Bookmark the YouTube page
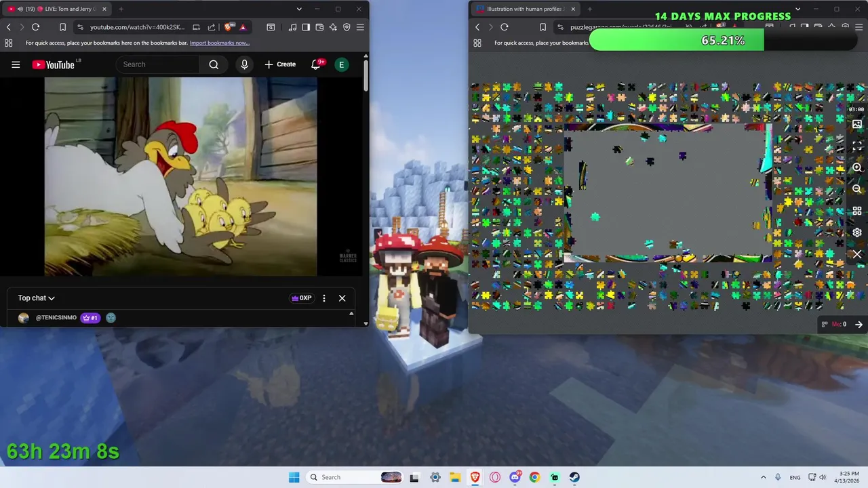Viewport: 868px width, 488px height. click(x=62, y=27)
